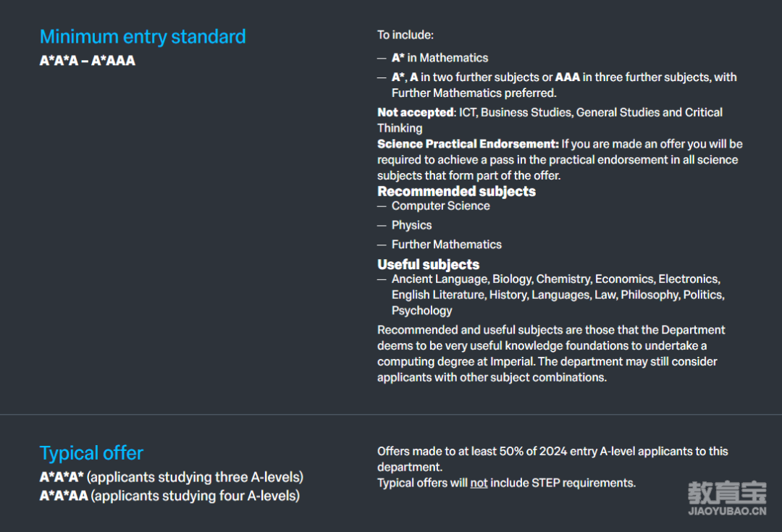Screen dimensions: 782x532
Task: Click the A*A*AA four A-levels offer line
Action: [169, 496]
